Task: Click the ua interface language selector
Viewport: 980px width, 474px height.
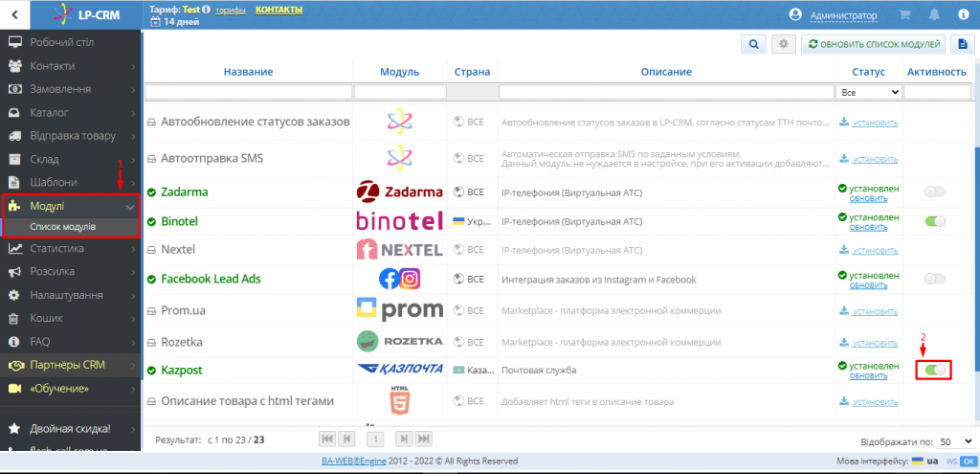Action: pos(926,462)
